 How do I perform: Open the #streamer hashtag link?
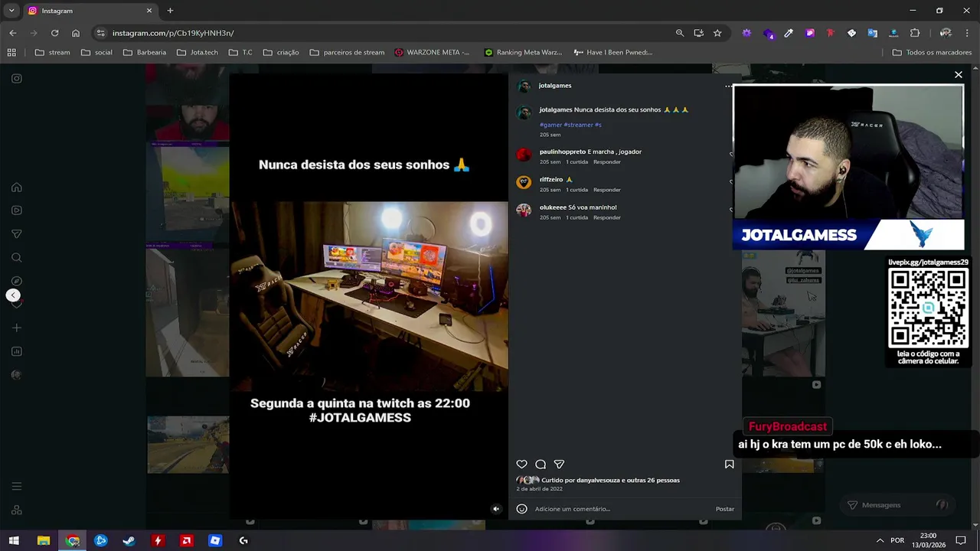pos(578,125)
